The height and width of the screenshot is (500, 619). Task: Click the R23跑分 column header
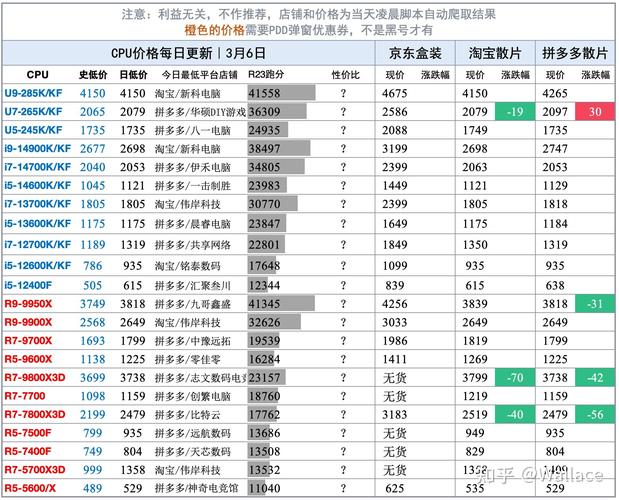coord(266,75)
